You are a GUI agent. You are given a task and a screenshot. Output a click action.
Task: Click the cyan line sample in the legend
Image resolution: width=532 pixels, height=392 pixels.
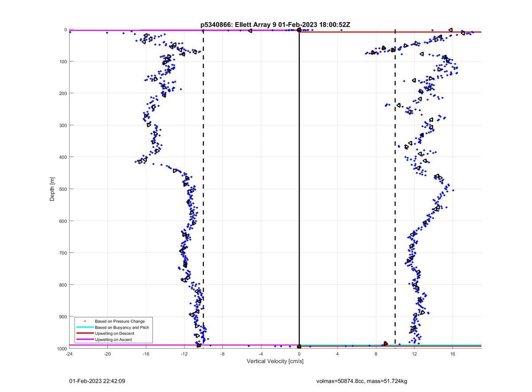[x=85, y=327]
